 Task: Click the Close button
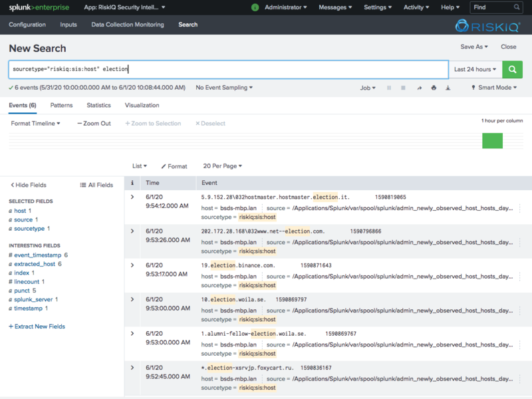509,47
